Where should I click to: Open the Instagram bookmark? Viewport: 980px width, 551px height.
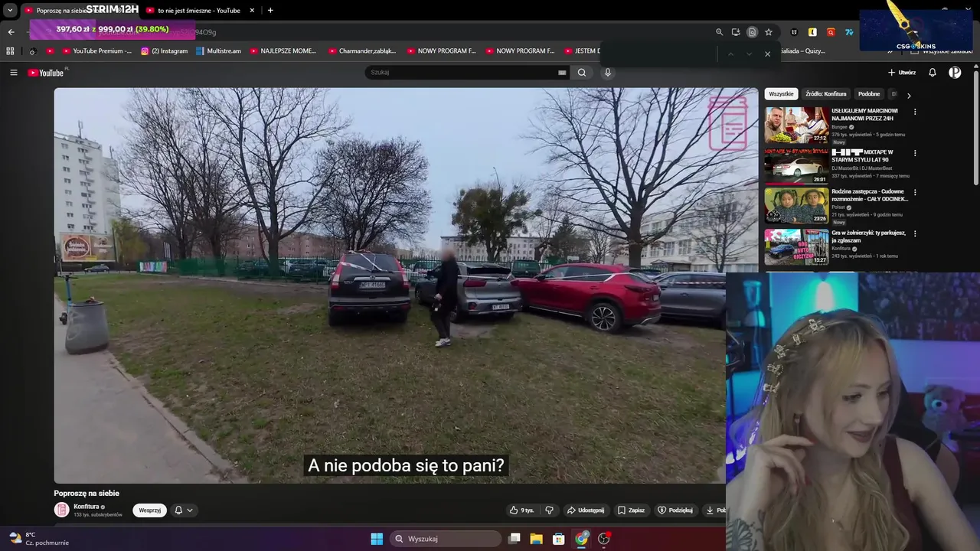coord(164,51)
